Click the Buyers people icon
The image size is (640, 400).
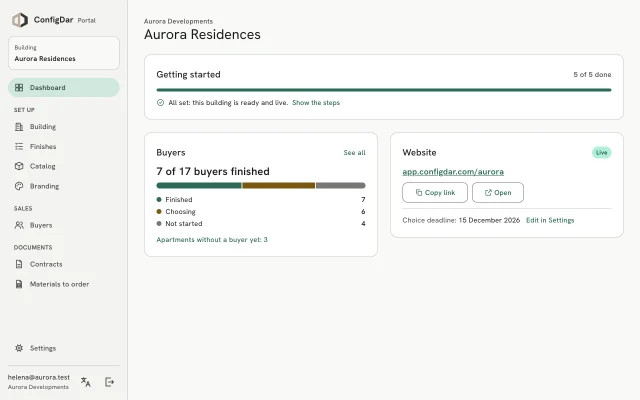[x=19, y=225]
